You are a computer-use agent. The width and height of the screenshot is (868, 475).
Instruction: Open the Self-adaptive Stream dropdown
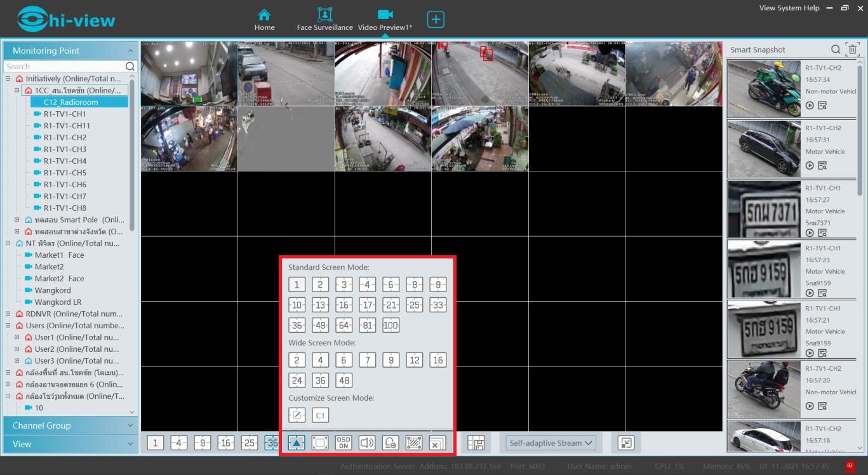(x=551, y=443)
